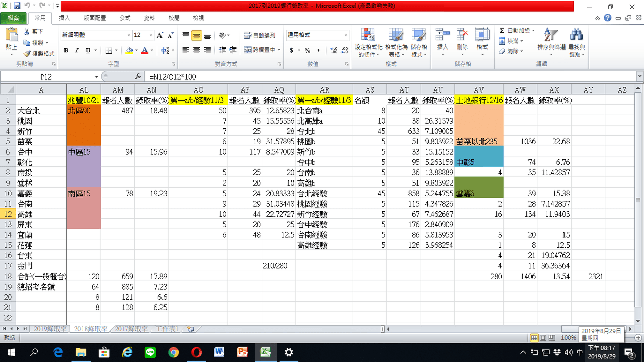Image resolution: width=644 pixels, height=362 pixels.
Task: Open Google Chrome from the taskbar
Action: (x=174, y=352)
